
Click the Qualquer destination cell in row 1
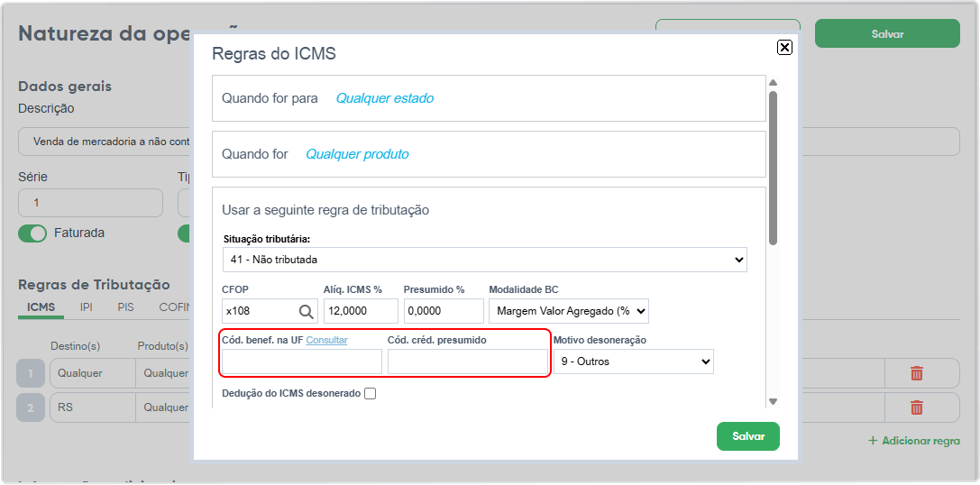coord(93,374)
